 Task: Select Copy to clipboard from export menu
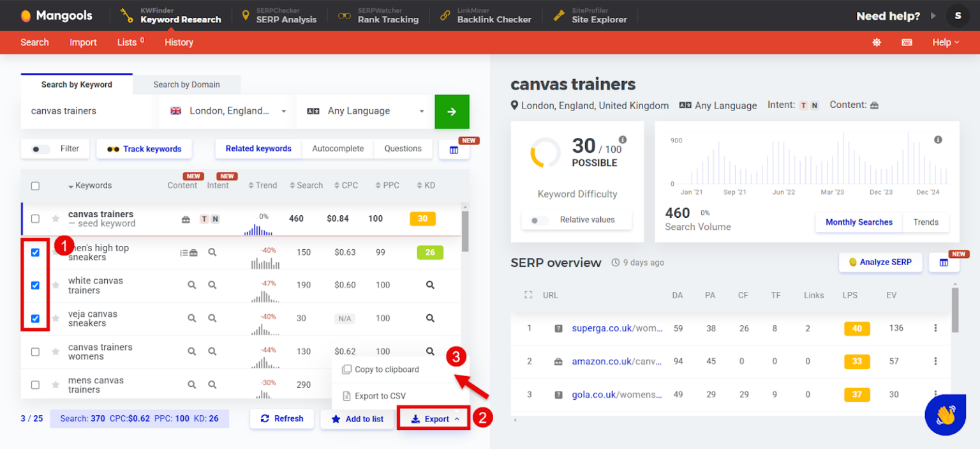point(381,369)
